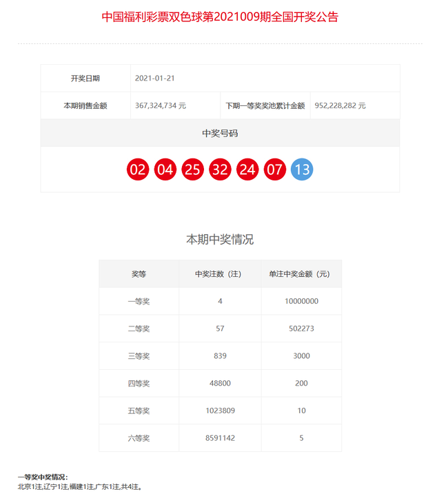The width and height of the screenshot is (448, 498).
Task: Click the red ball numbered 25
Action: pyautogui.click(x=192, y=169)
